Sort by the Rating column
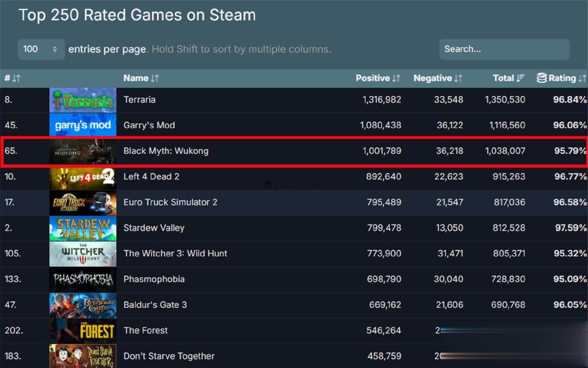588x368 pixels. click(x=561, y=78)
